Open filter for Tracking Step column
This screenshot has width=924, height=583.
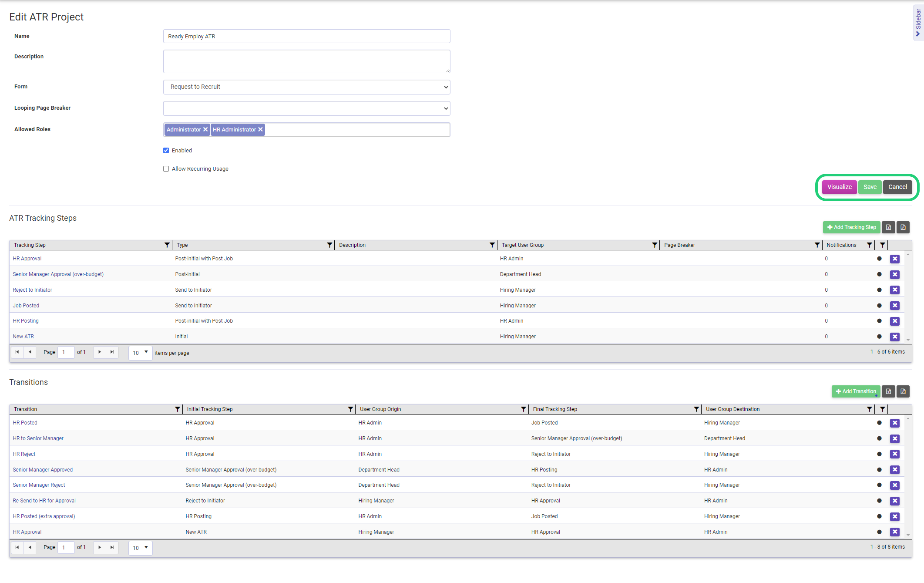click(x=167, y=245)
